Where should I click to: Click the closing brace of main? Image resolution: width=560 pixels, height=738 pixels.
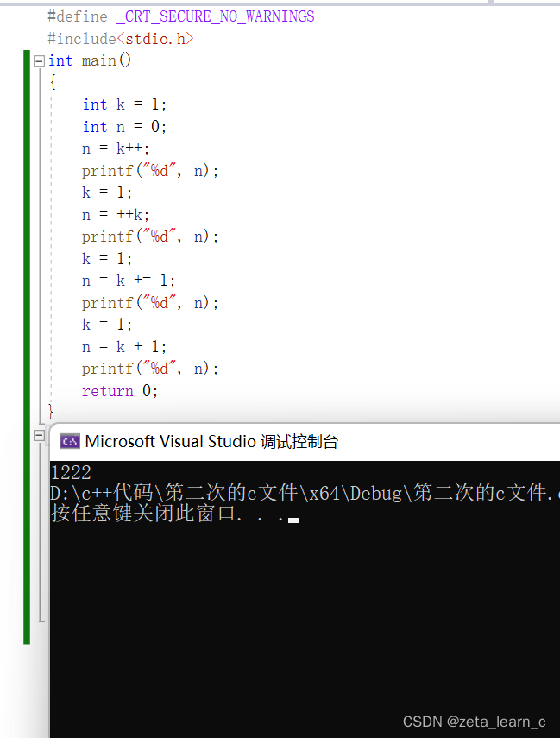51,412
